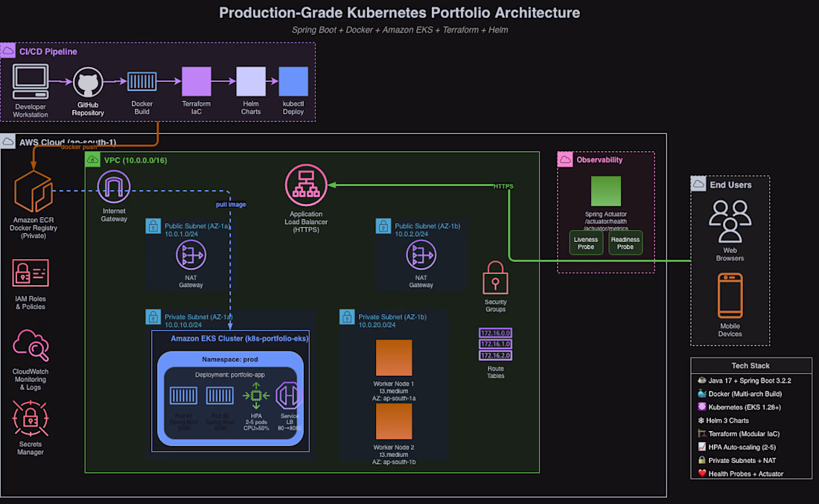The width and height of the screenshot is (819, 504).
Task: Select 'Docker (Multi-arch Build)' row
Action: click(751, 394)
